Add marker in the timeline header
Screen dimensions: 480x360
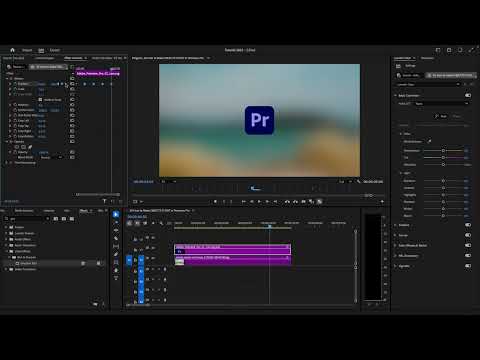(x=153, y=223)
